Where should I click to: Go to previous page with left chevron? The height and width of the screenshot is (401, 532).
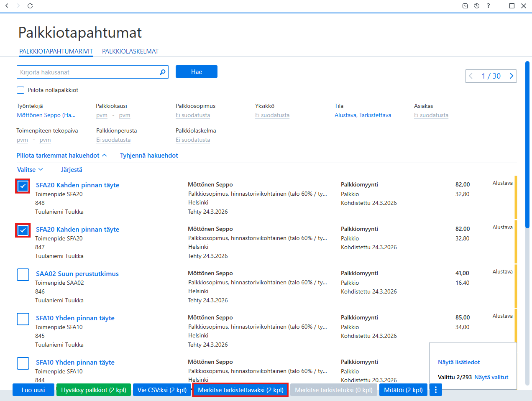pos(471,76)
